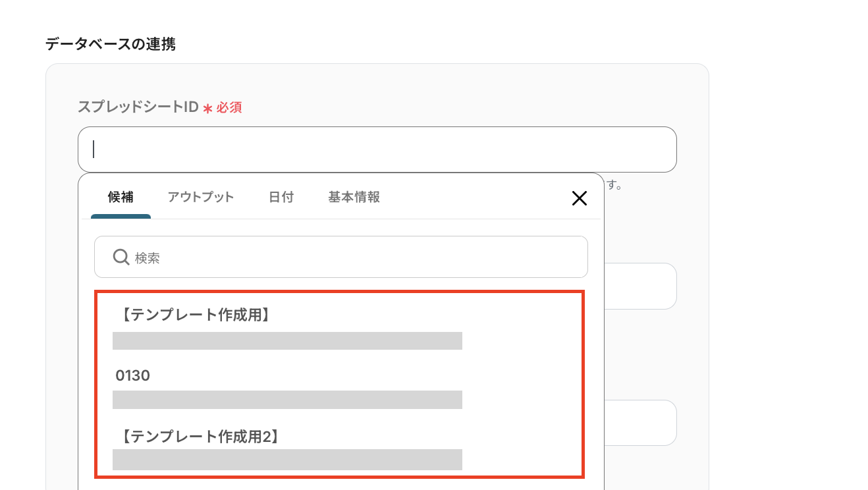The height and width of the screenshot is (490, 868).
Task: Click the gray ID bar under 【テンプレート作成用】
Action: click(287, 340)
